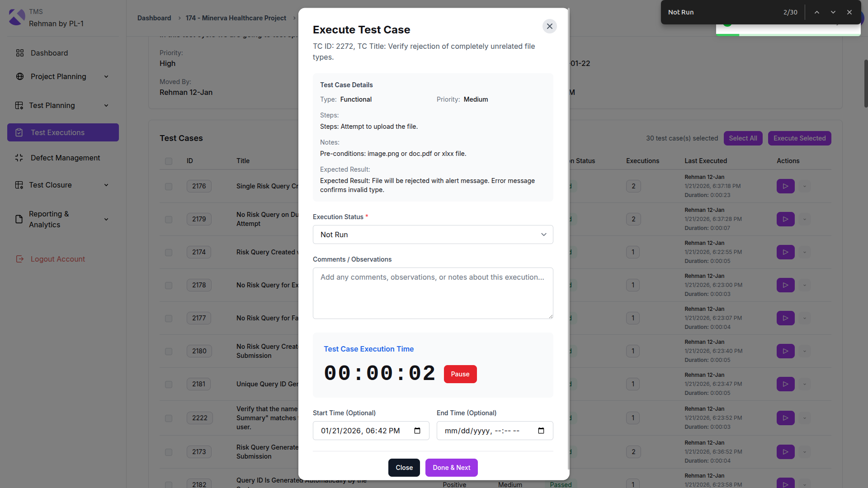This screenshot has height=488, width=868.
Task: Open calendar picker in Start Time field
Action: click(417, 431)
